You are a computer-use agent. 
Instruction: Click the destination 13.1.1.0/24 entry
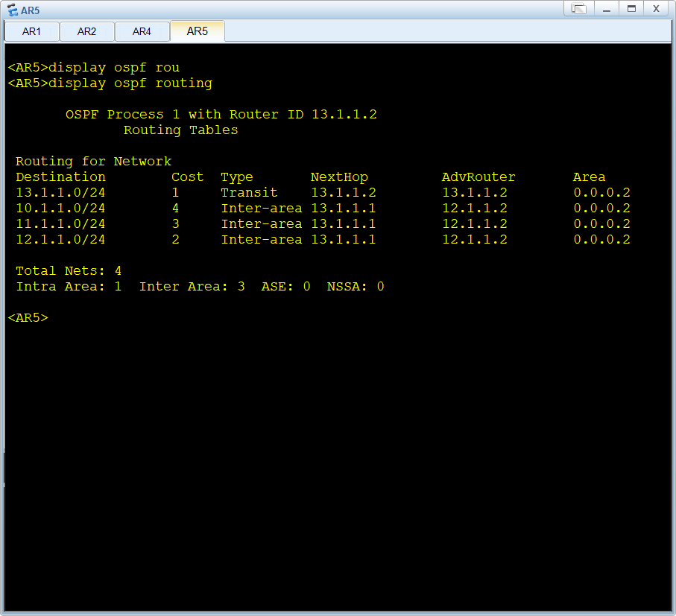pyautogui.click(x=61, y=193)
